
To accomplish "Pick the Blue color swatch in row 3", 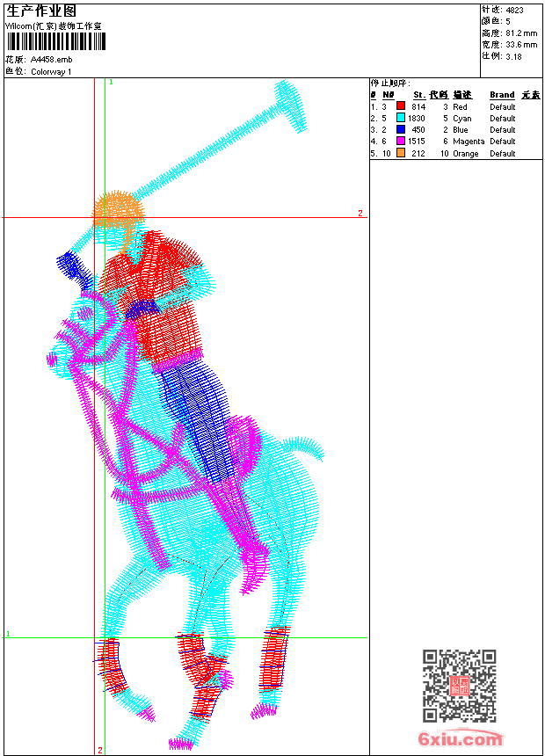I will click(400, 129).
